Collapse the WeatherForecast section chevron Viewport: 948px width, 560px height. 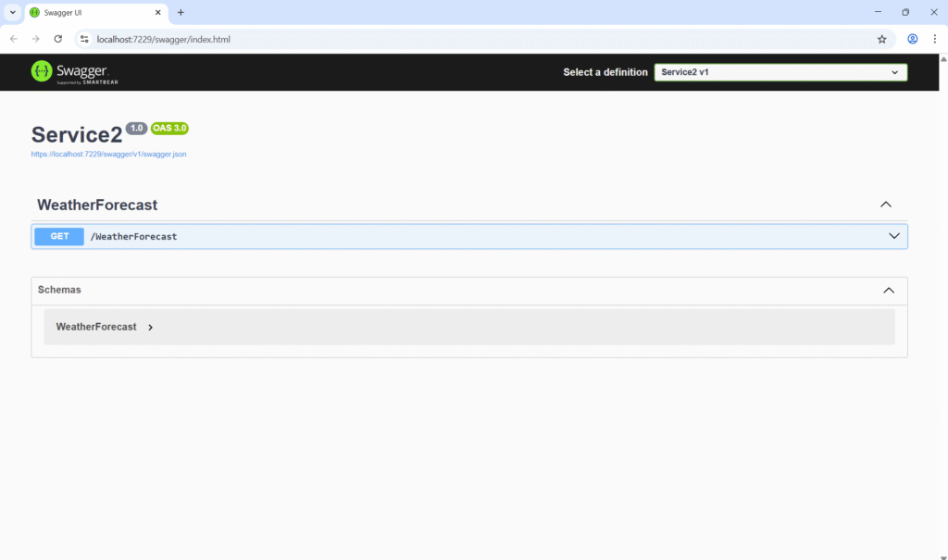click(x=885, y=205)
